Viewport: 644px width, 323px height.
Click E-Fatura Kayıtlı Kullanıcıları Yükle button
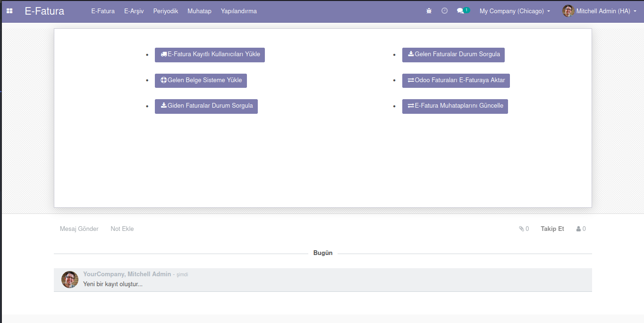[x=210, y=55]
